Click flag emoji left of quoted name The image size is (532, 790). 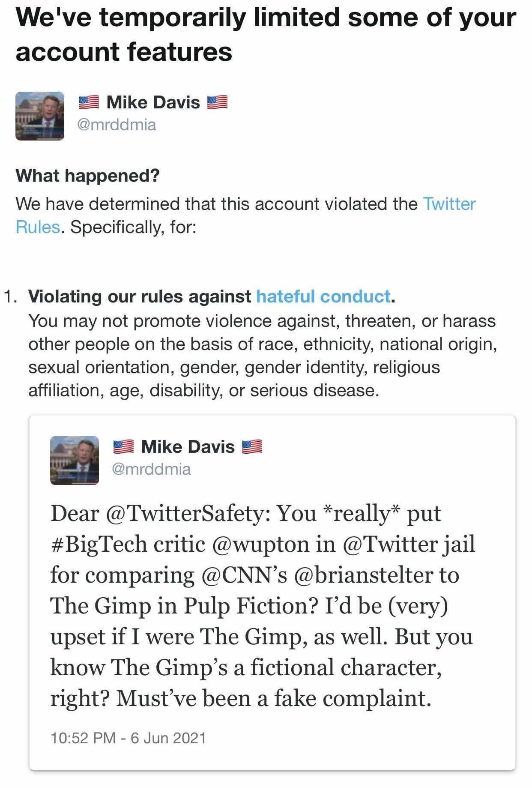point(123,447)
